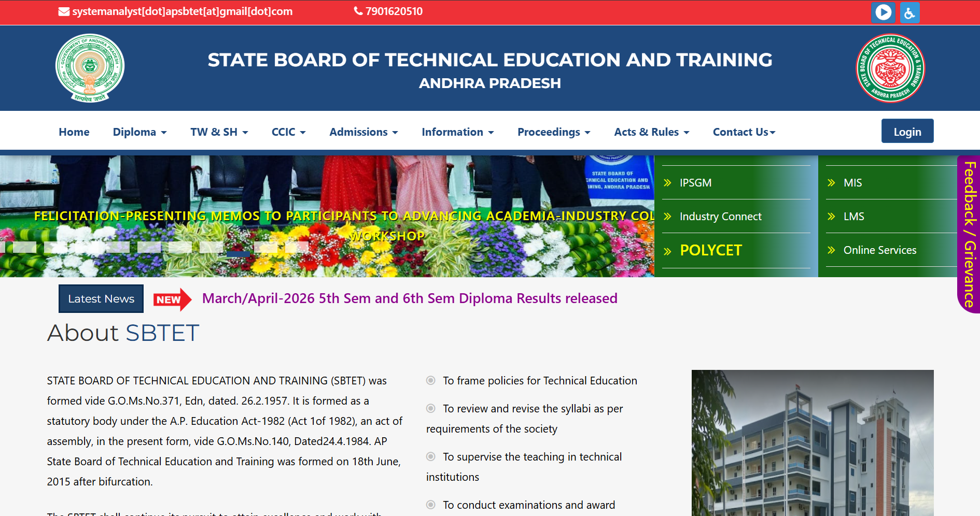Open the Diploma Results released news link
980x516 pixels.
(x=410, y=298)
